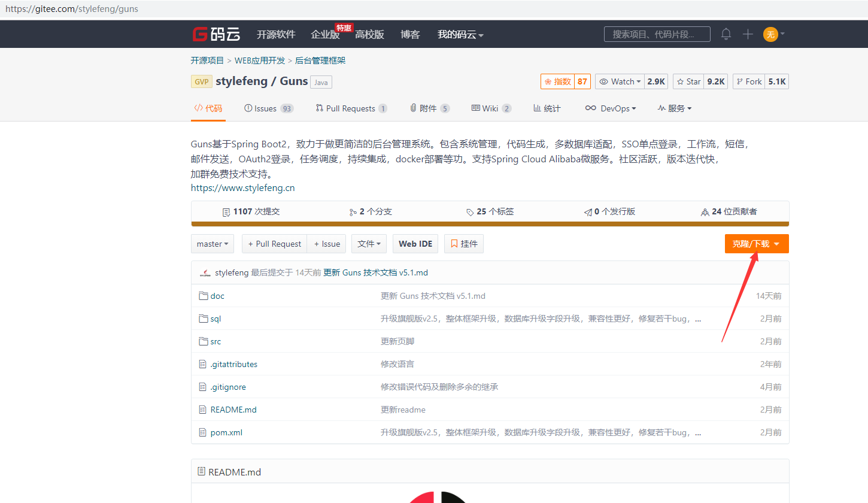Click the plus create-new icon in header
This screenshot has width=868, height=503.
pos(748,34)
